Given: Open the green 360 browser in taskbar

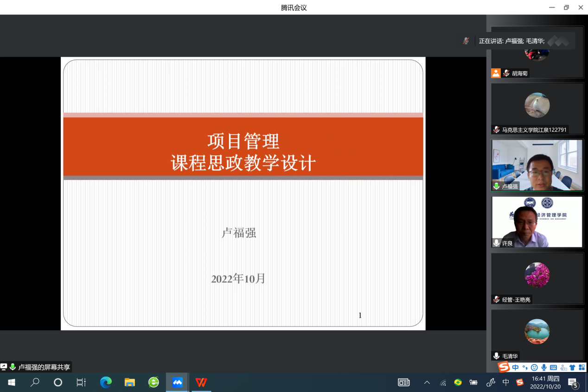Looking at the screenshot, I should click(153, 383).
